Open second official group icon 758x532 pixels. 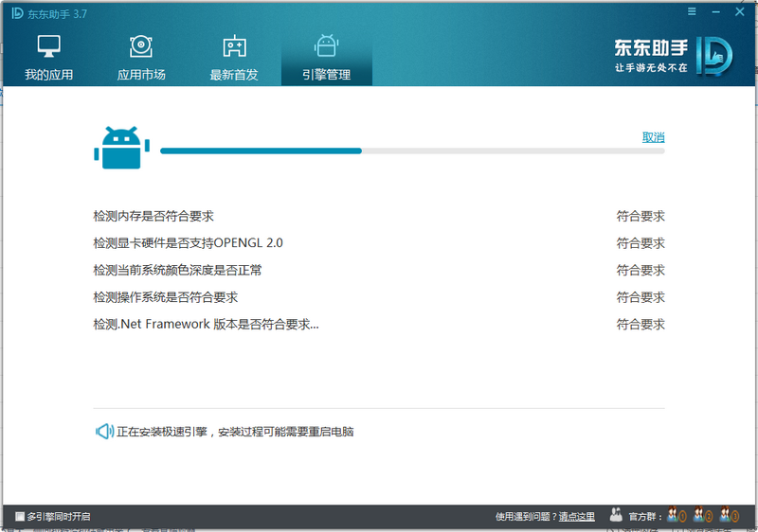tap(702, 515)
